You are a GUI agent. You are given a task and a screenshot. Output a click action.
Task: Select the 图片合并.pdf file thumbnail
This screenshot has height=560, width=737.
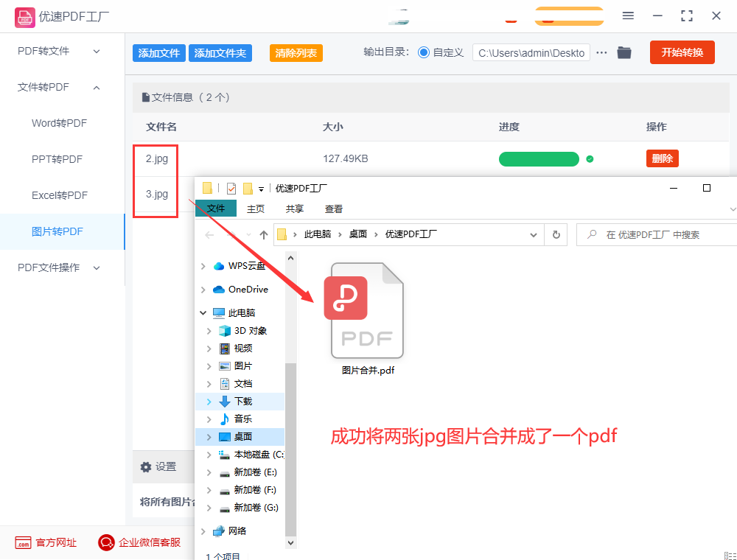[366, 309]
